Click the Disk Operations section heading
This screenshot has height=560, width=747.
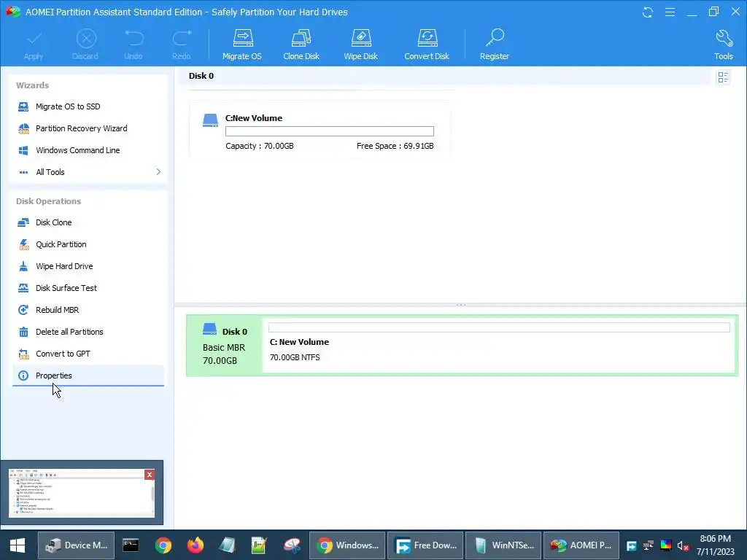coord(49,201)
